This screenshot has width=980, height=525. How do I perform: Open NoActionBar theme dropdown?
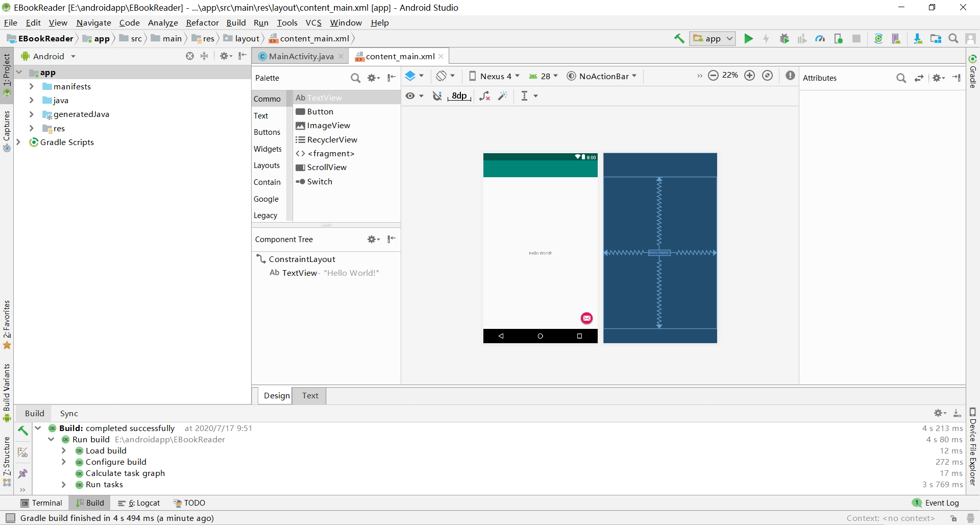pyautogui.click(x=602, y=76)
